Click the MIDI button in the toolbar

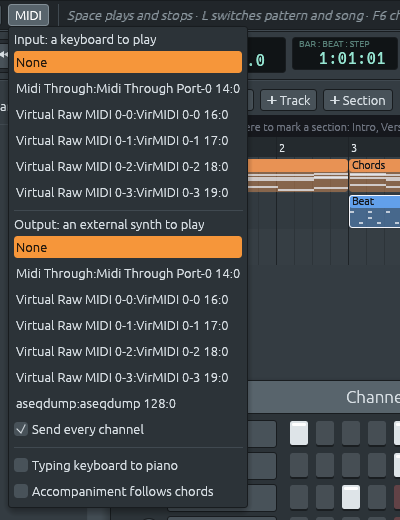coord(28,15)
